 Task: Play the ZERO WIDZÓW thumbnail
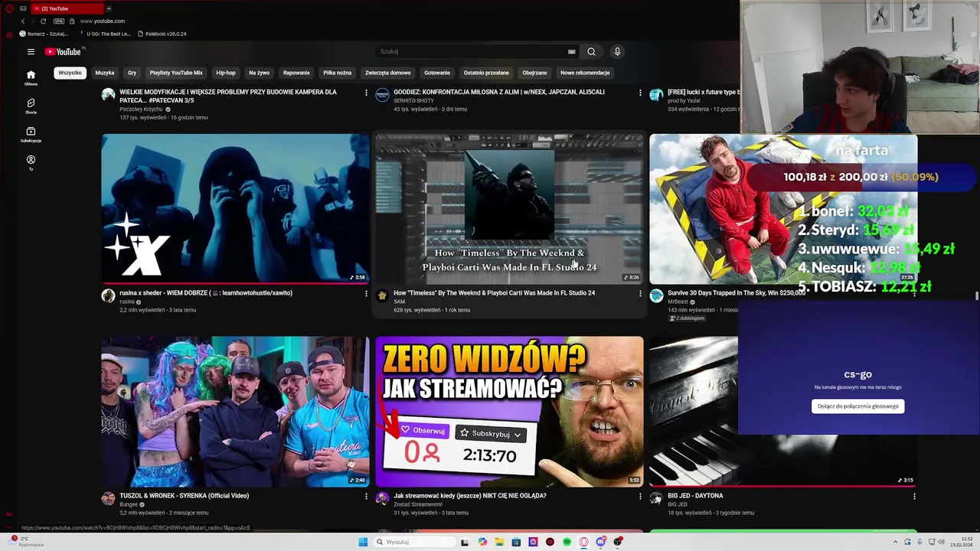pyautogui.click(x=509, y=411)
